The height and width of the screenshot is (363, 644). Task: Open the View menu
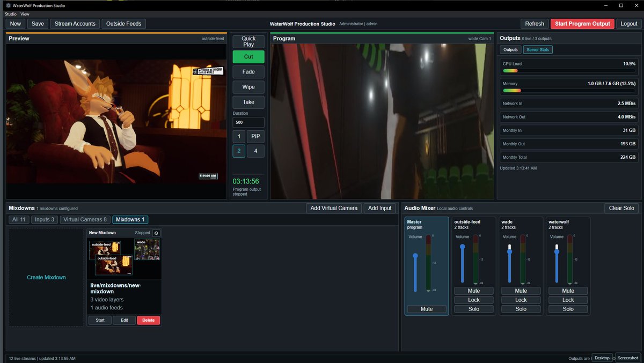pos(25,14)
